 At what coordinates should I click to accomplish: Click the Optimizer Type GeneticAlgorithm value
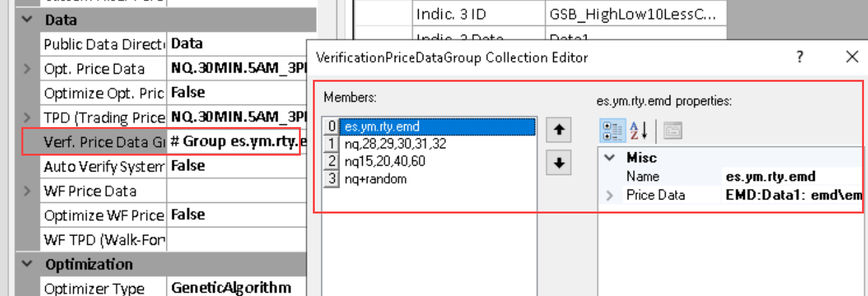[x=230, y=288]
